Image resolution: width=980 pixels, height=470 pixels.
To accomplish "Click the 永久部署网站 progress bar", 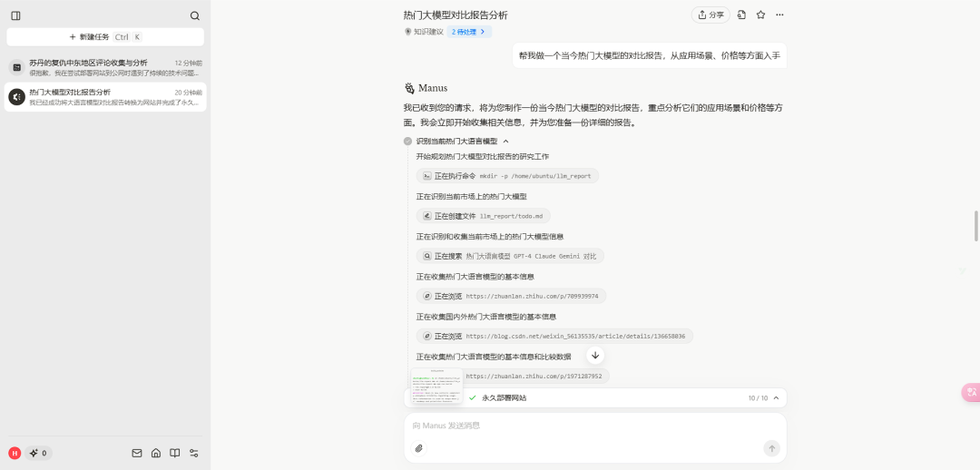I will (595, 397).
